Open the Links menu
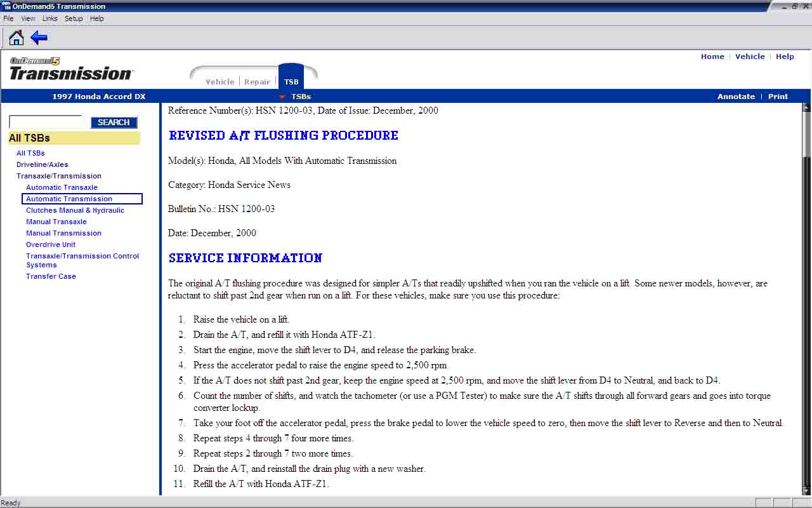 [49, 18]
